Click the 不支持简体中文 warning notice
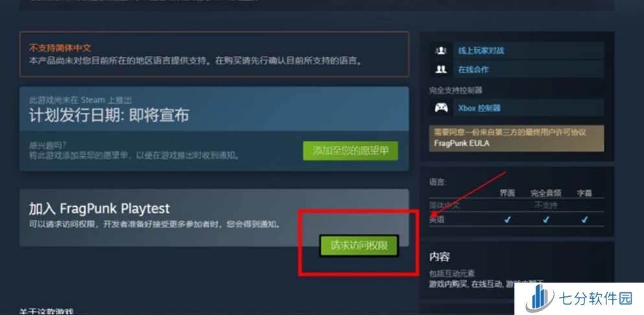644x315 pixels. [214, 54]
